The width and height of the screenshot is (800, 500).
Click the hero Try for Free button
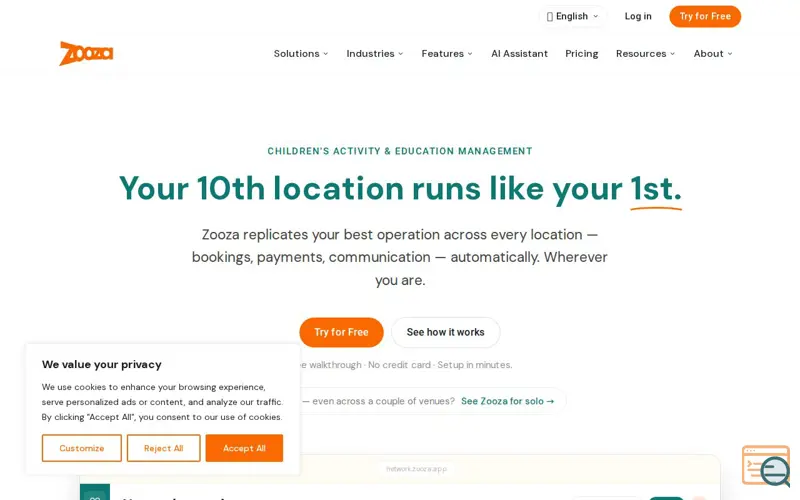pyautogui.click(x=341, y=332)
